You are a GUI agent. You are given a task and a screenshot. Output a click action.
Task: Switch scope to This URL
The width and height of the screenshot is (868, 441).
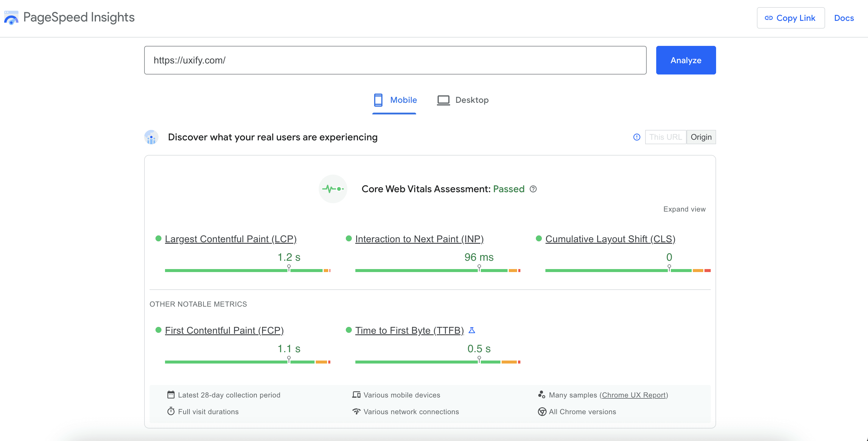(665, 137)
